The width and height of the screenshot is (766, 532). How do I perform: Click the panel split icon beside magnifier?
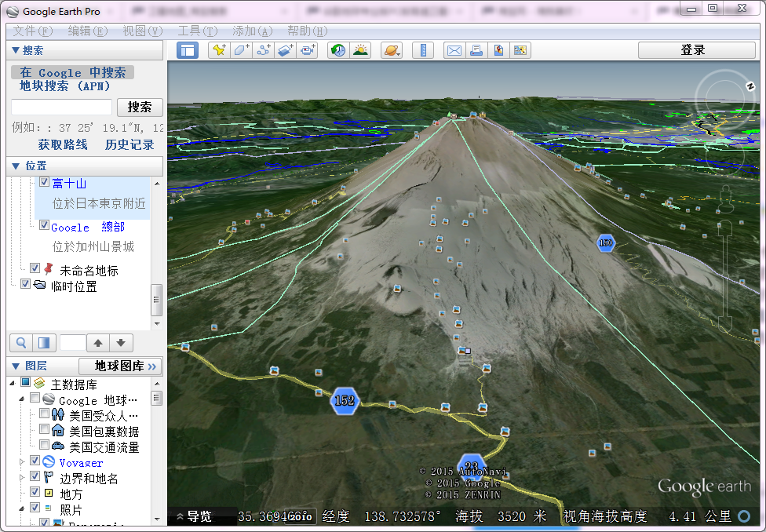(x=44, y=343)
